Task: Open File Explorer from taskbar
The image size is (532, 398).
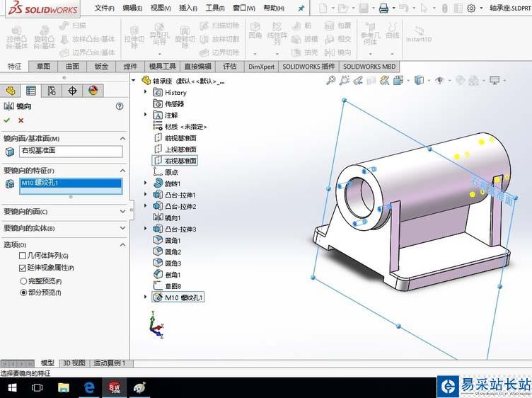Action: pos(64,387)
